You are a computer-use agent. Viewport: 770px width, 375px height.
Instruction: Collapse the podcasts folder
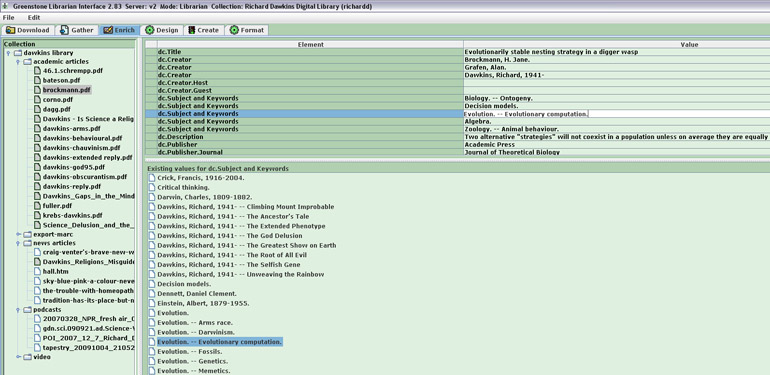tap(18, 310)
